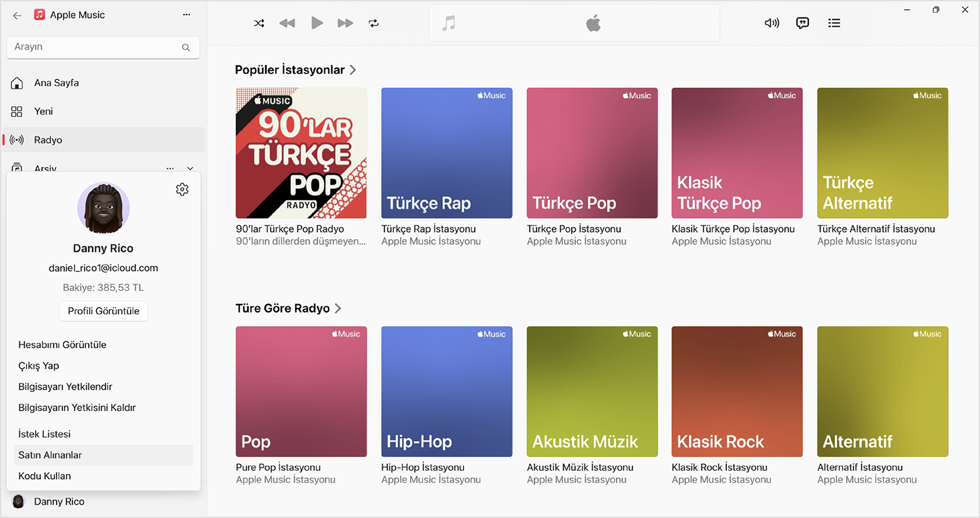
Task: Click the Bakiye: 385,53 TL balance
Action: point(104,287)
